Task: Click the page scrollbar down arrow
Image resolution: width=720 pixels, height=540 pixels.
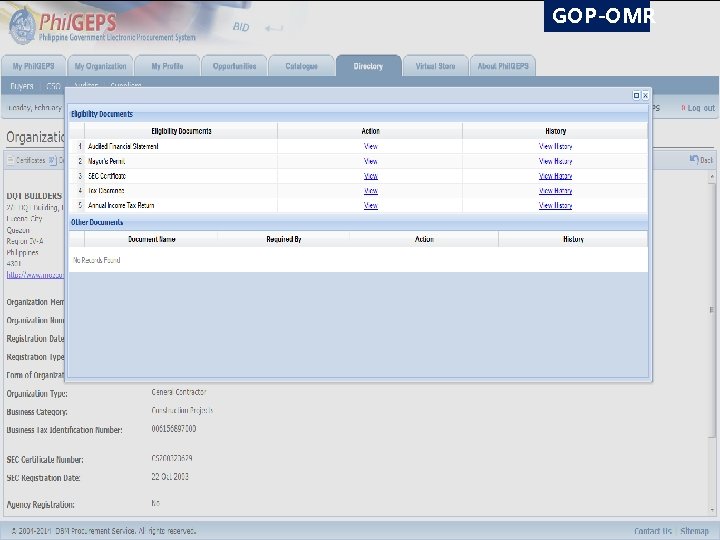Action: (x=712, y=510)
